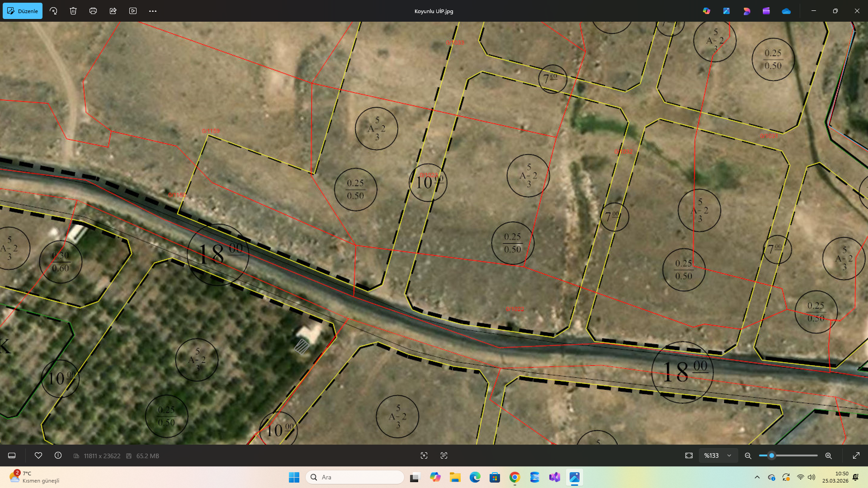This screenshot has width=868, height=488.
Task: Show file info with the info icon
Action: (58, 455)
